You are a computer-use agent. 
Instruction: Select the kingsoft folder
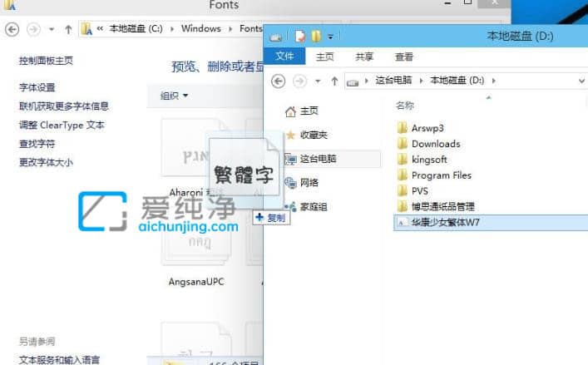[x=429, y=160]
